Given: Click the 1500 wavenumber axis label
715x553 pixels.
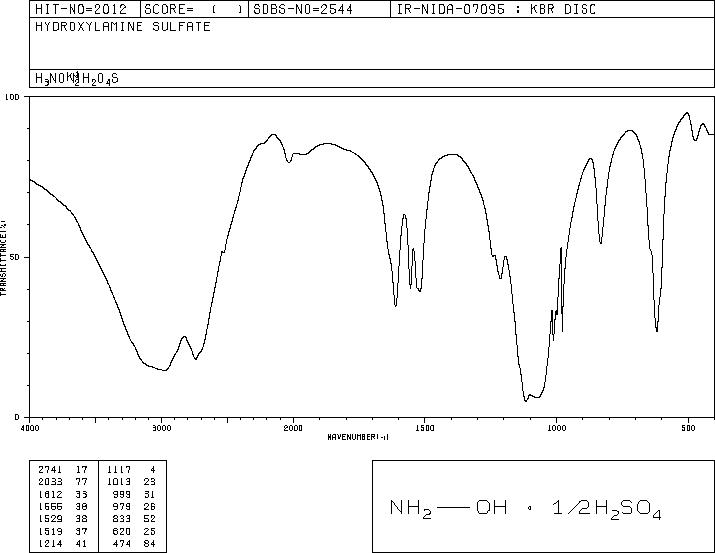Looking at the screenshot, I should [425, 428].
